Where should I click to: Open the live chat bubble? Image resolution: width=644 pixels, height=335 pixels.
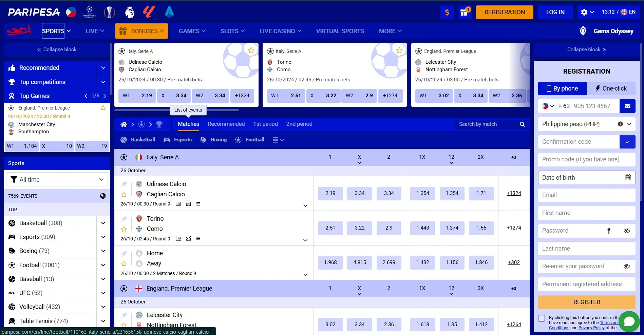(x=629, y=321)
